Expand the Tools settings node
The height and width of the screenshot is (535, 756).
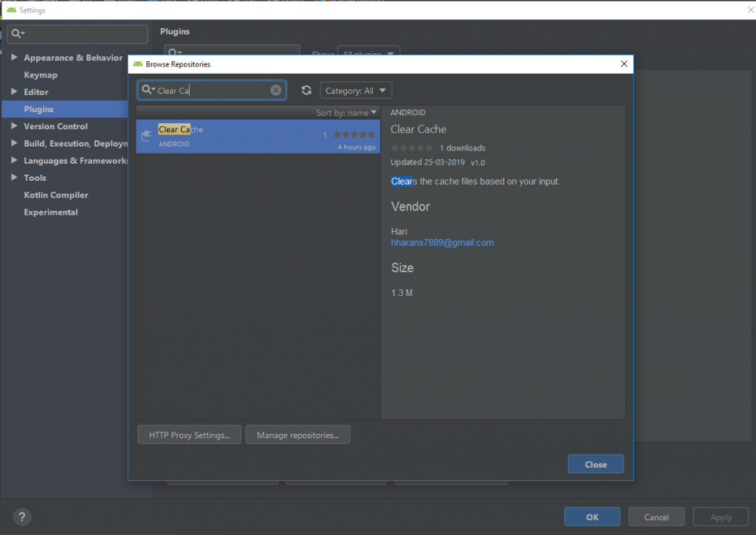[x=14, y=177]
